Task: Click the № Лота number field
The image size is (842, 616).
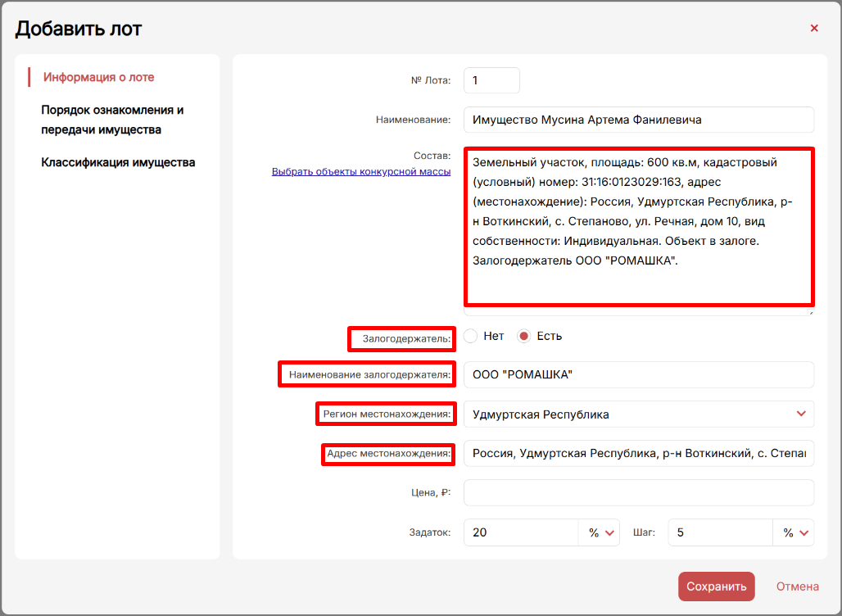Action: 491,80
